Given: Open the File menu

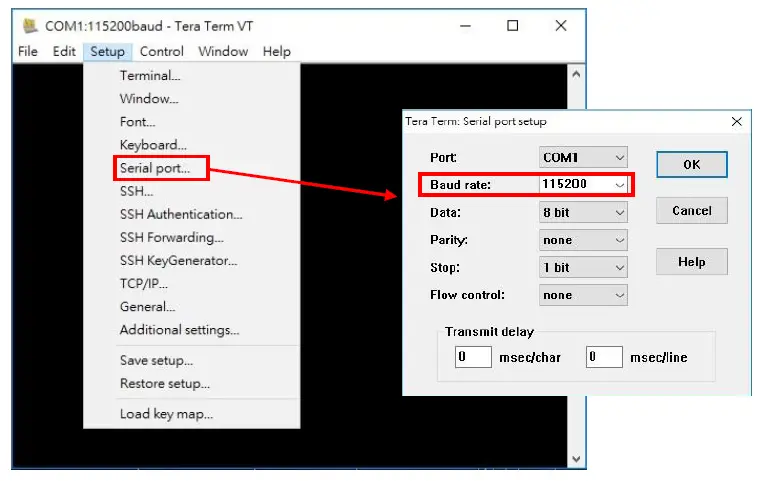Looking at the screenshot, I should pos(28,51).
